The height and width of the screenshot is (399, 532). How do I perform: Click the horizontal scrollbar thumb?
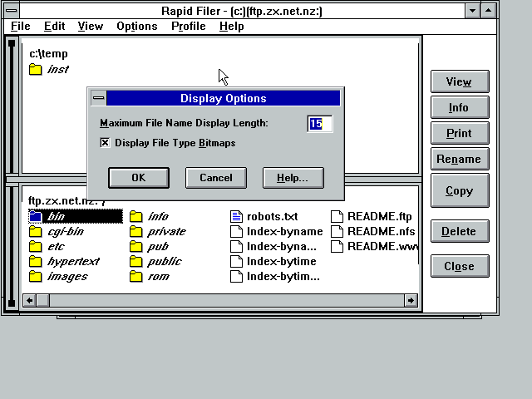click(42, 300)
